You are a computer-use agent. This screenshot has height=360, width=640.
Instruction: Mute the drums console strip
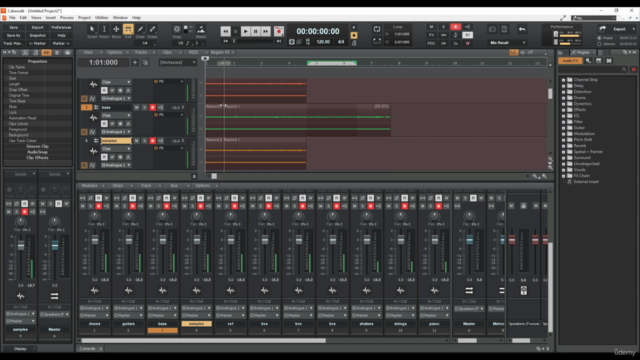[x=83, y=206]
